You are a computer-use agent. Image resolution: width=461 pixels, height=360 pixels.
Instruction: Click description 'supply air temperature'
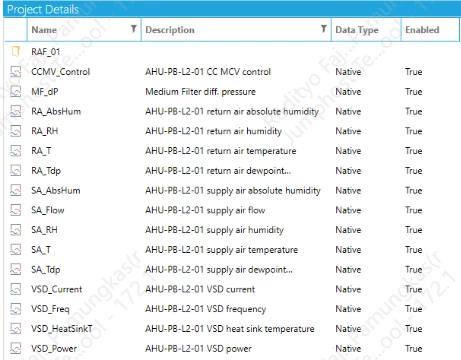[x=252, y=250]
